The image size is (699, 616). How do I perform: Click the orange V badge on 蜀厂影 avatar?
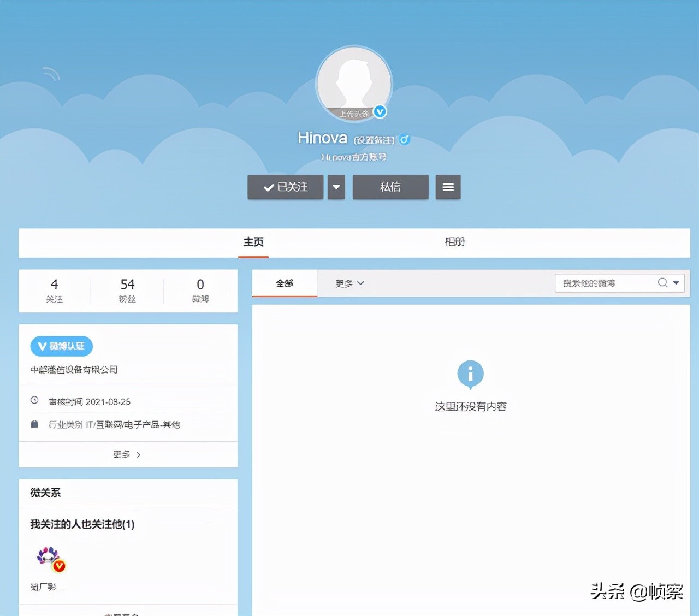(59, 566)
